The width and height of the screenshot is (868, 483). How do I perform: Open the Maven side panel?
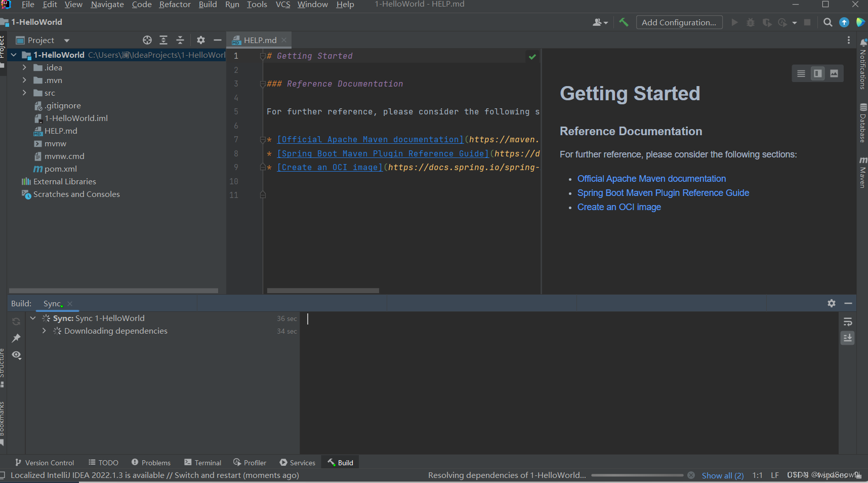point(863,172)
